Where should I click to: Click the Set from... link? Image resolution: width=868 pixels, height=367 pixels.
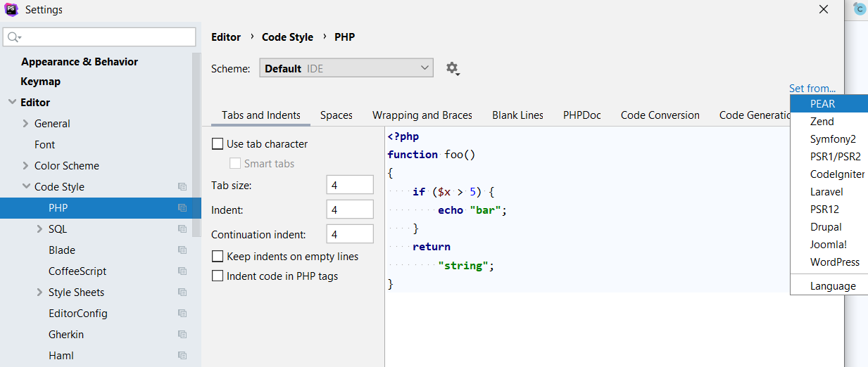[812, 89]
